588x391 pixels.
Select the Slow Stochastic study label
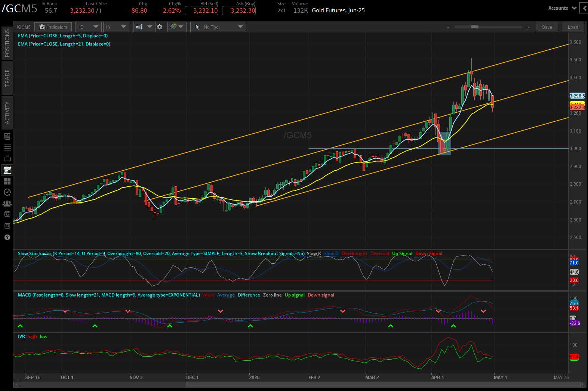click(161, 254)
